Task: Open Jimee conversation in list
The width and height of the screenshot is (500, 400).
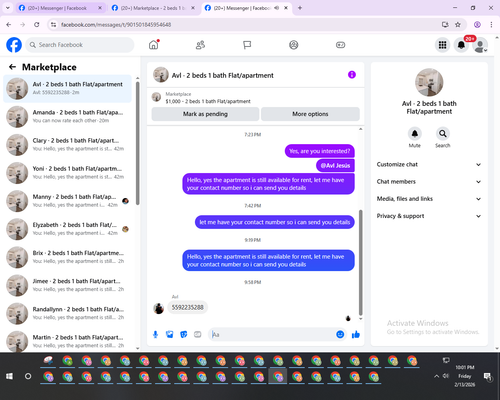Action: coord(67,285)
